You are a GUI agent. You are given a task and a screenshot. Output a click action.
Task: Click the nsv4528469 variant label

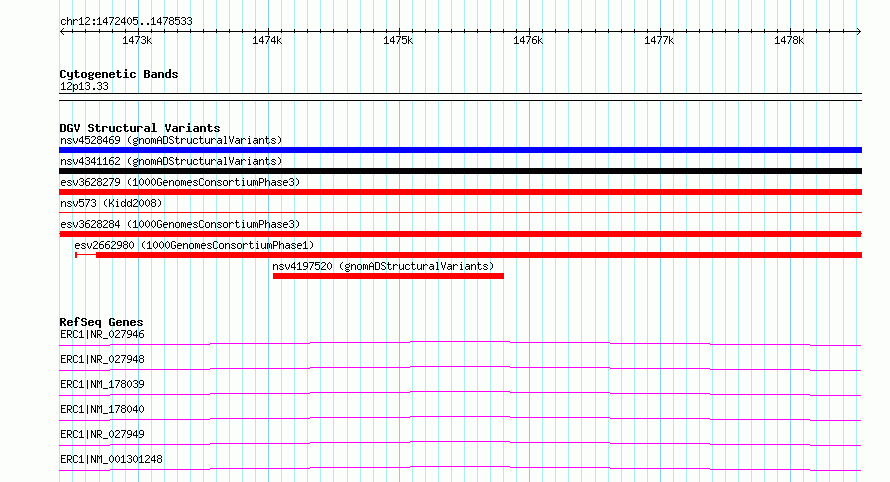[171, 140]
